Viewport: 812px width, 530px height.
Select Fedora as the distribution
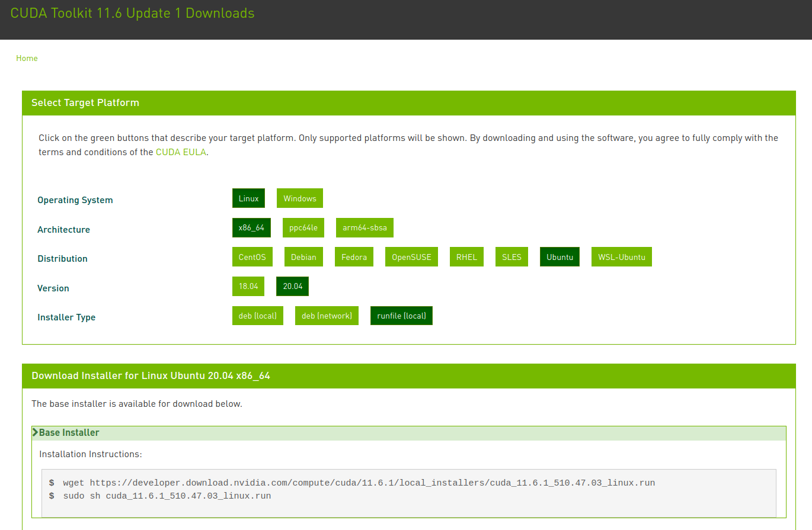click(354, 257)
